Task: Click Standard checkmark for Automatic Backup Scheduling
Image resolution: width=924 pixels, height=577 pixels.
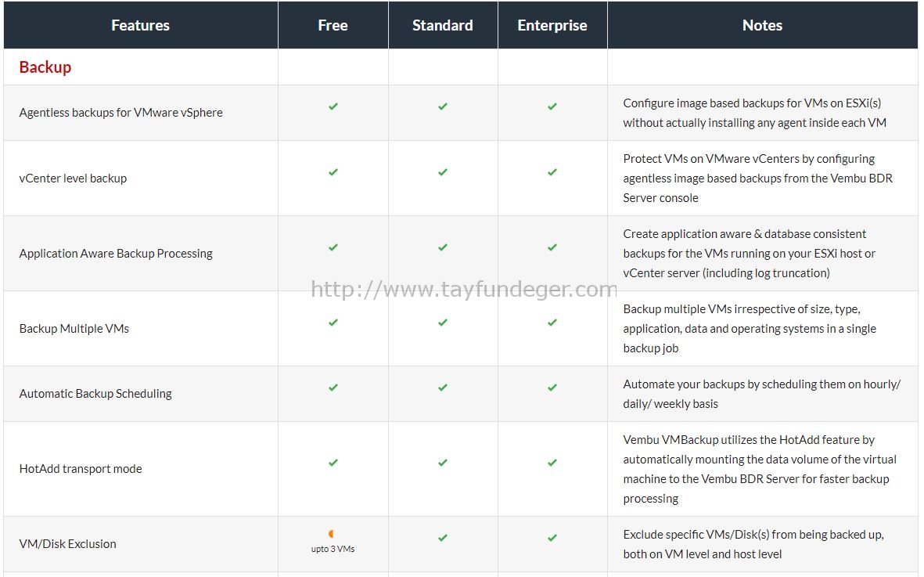Action: 443,388
